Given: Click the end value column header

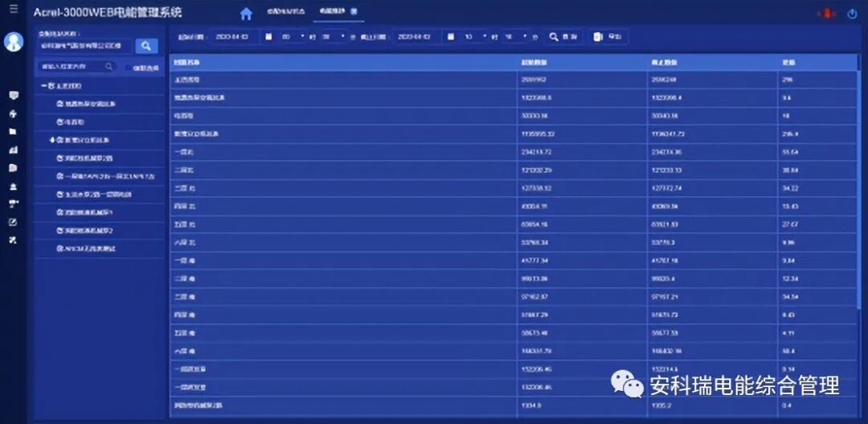Looking at the screenshot, I should [x=712, y=63].
